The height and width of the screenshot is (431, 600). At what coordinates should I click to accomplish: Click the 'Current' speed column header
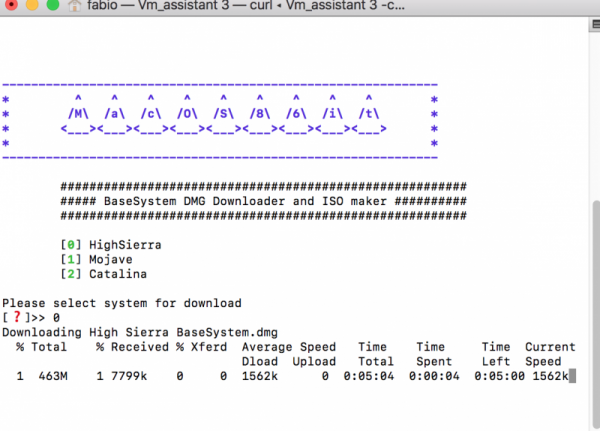550,347
